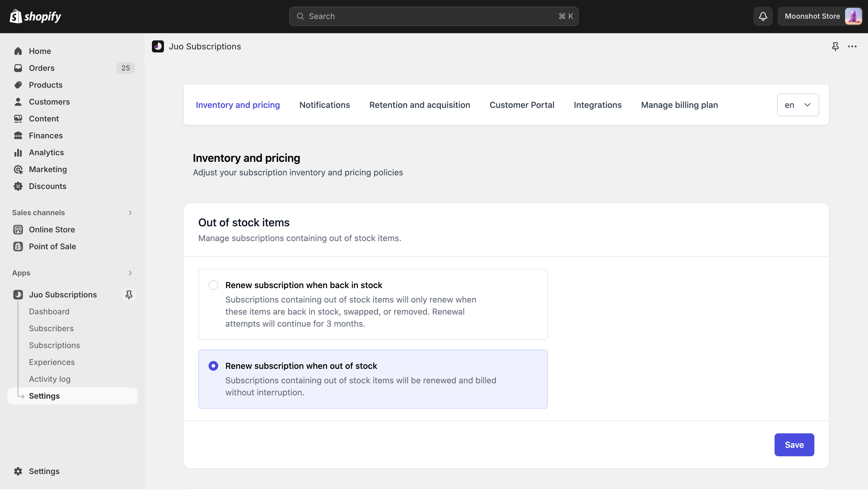Click the Juo Subscriptions logo in header
The height and width of the screenshot is (490, 868).
point(157,46)
